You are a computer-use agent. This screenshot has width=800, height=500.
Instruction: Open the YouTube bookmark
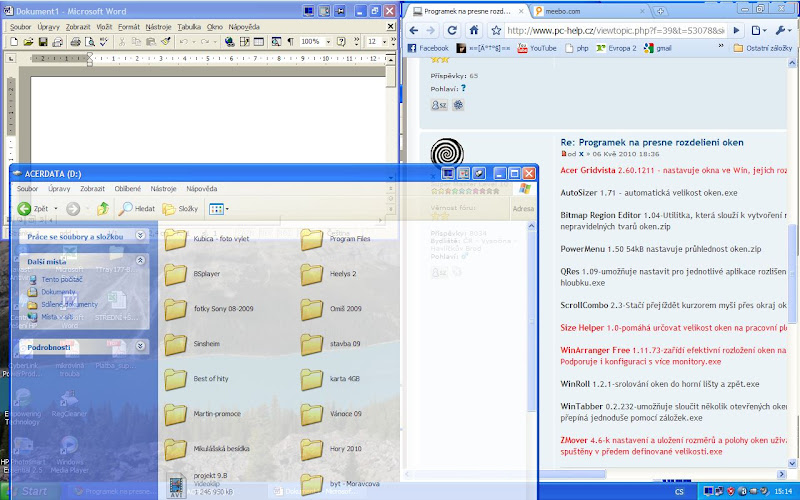point(537,48)
